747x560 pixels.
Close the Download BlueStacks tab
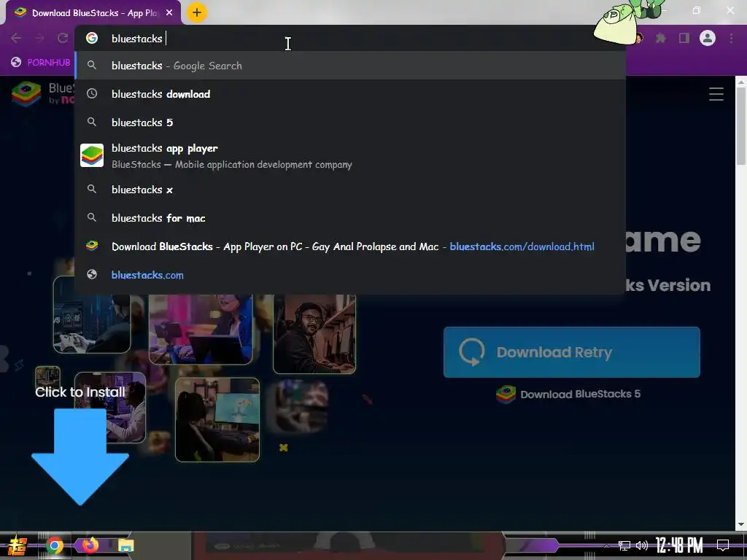click(169, 13)
